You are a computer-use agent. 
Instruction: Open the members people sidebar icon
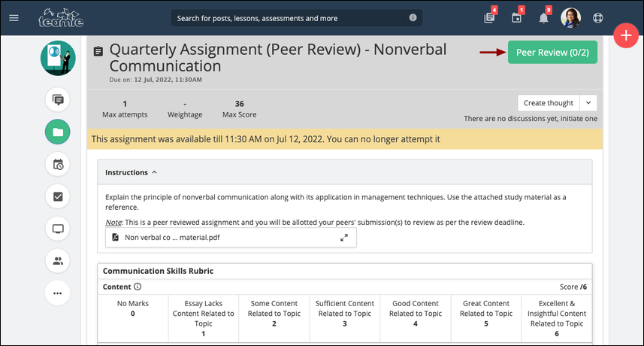tap(58, 261)
